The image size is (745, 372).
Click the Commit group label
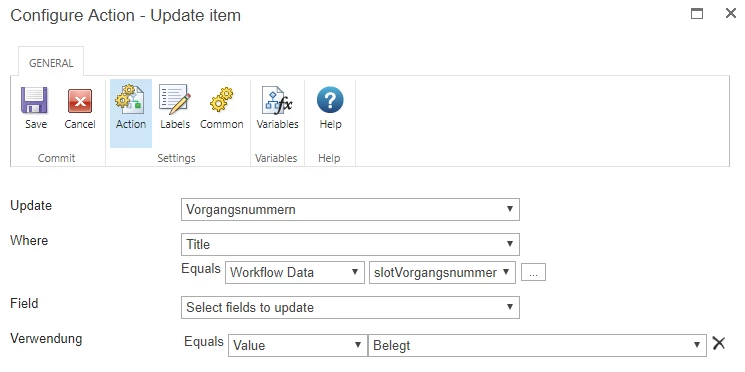click(x=57, y=158)
